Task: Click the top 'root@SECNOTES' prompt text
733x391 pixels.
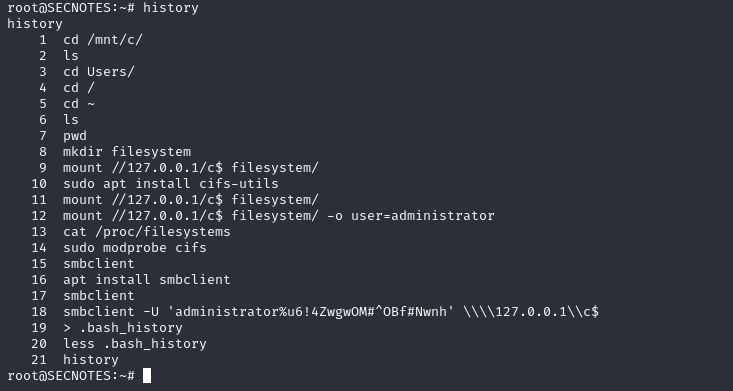Action: [x=59, y=8]
